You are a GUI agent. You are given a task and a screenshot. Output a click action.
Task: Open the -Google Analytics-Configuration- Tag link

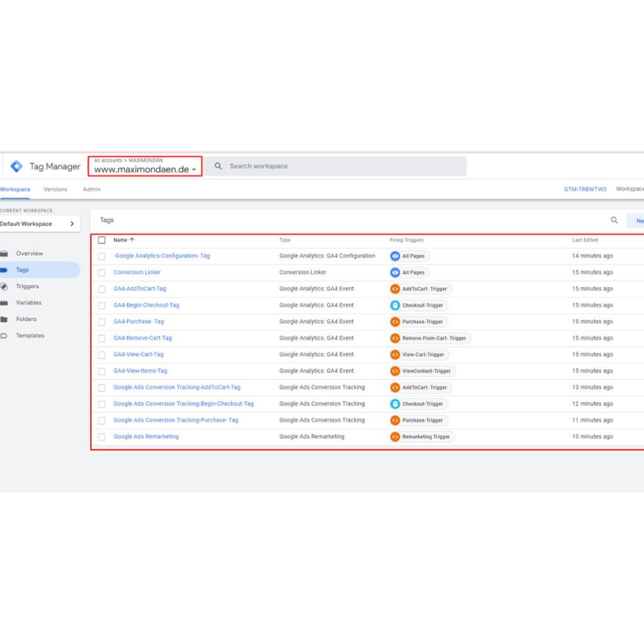click(x=162, y=256)
